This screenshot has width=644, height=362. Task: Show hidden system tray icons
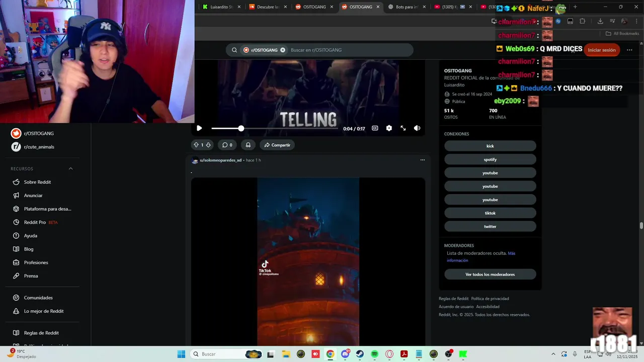[x=553, y=354]
